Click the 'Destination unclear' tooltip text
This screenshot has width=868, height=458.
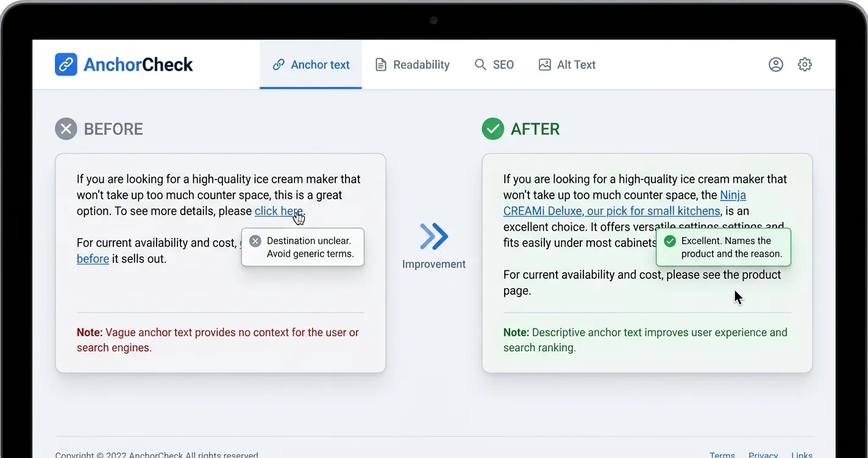click(310, 247)
